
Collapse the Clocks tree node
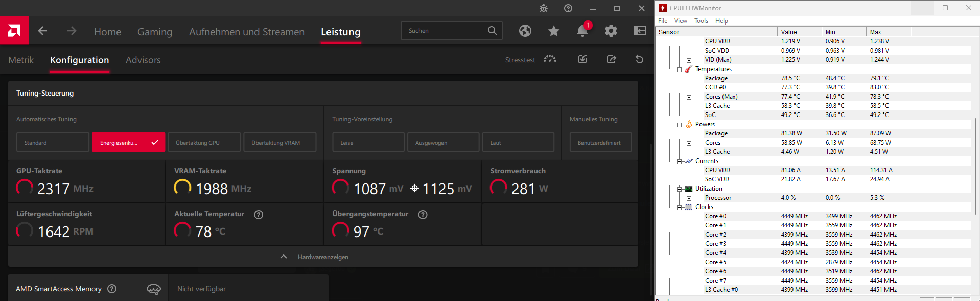tap(679, 207)
